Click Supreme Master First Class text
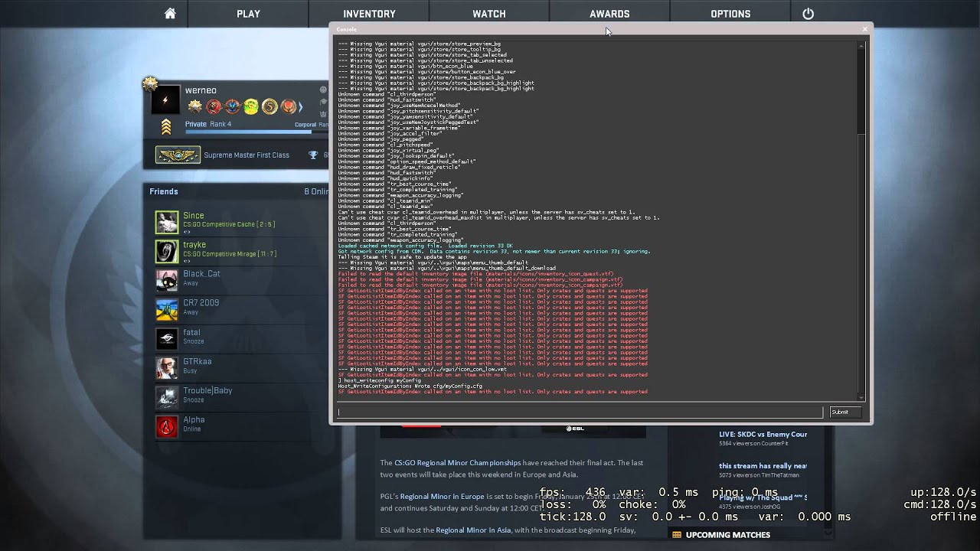Image resolution: width=980 pixels, height=551 pixels. (x=247, y=155)
